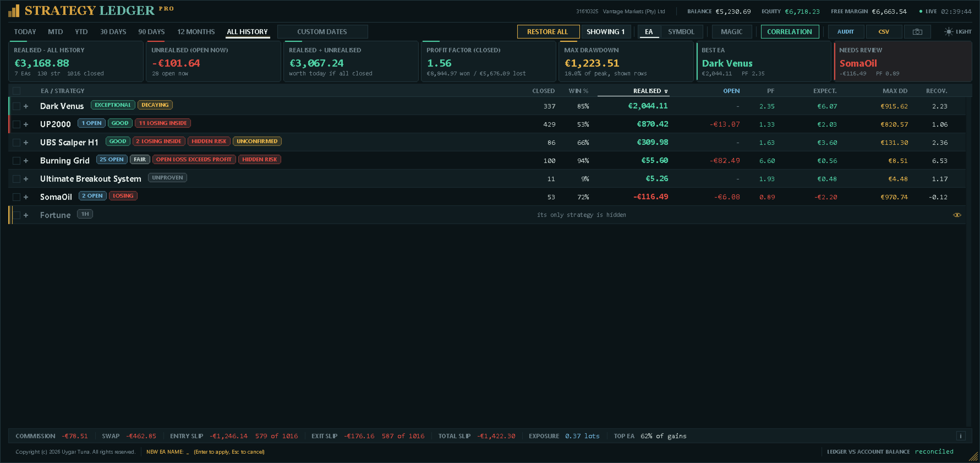
Task: Tick the Dark Venus row checkbox
Action: pyautogui.click(x=17, y=106)
